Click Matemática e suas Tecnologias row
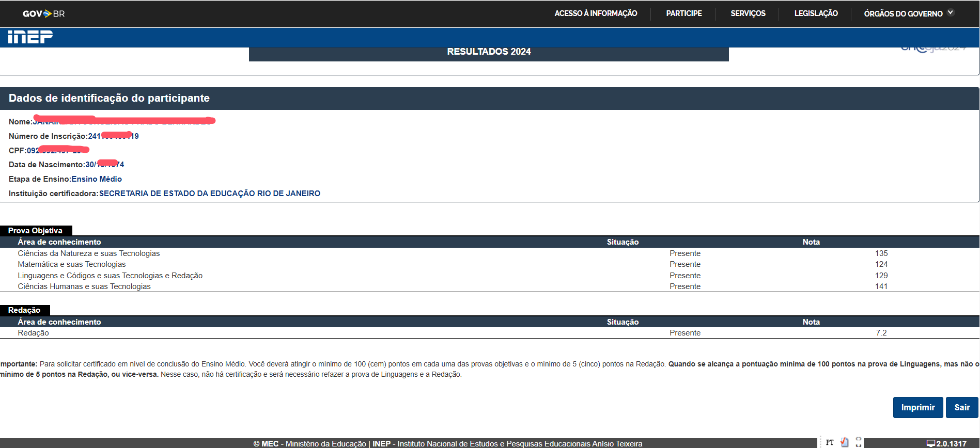Screen dimensions: 980x448 [489, 264]
